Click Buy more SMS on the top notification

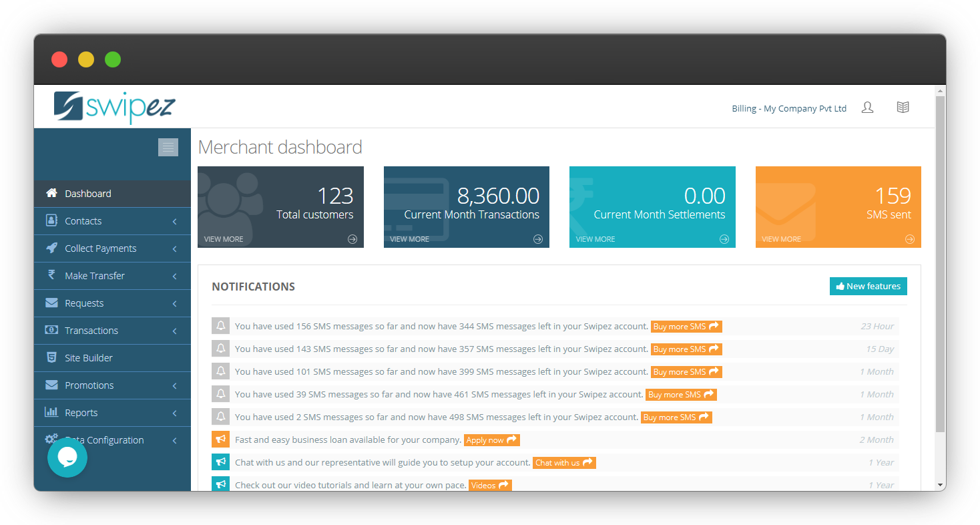(686, 326)
